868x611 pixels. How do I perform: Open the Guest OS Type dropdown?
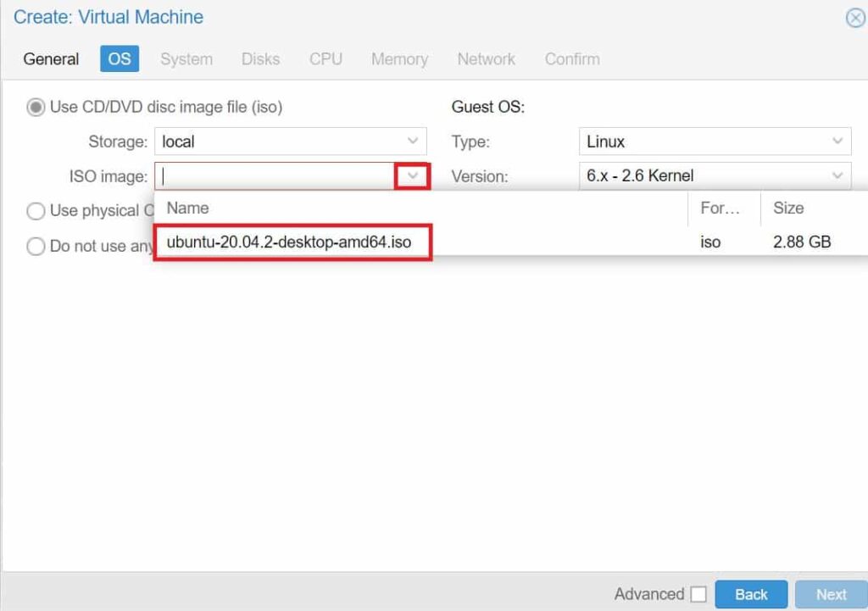click(x=840, y=141)
